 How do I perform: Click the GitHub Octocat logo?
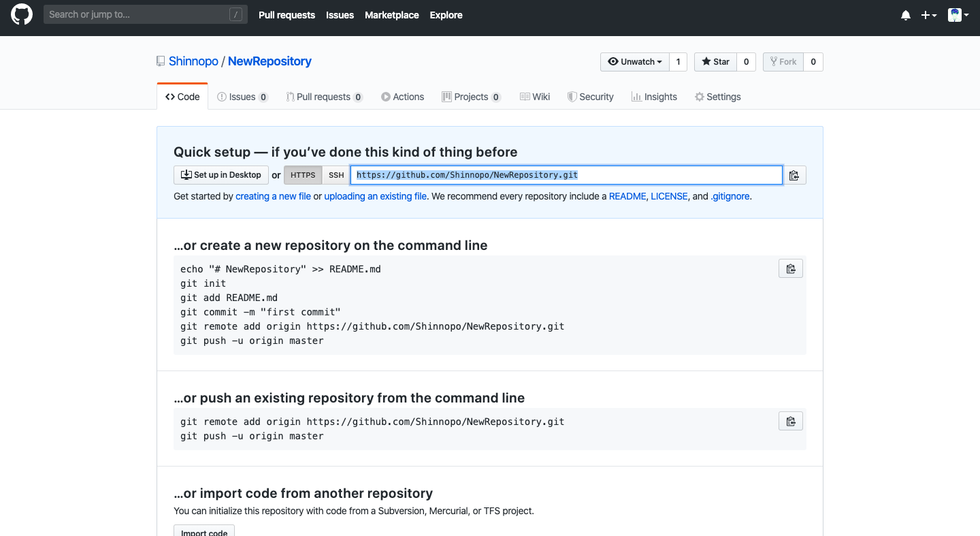click(x=22, y=14)
